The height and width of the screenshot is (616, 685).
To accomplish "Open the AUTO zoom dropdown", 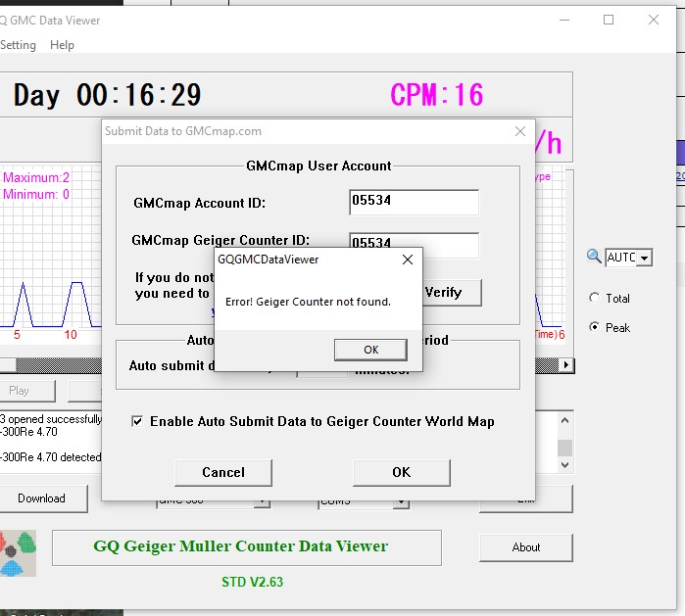I will [644, 258].
